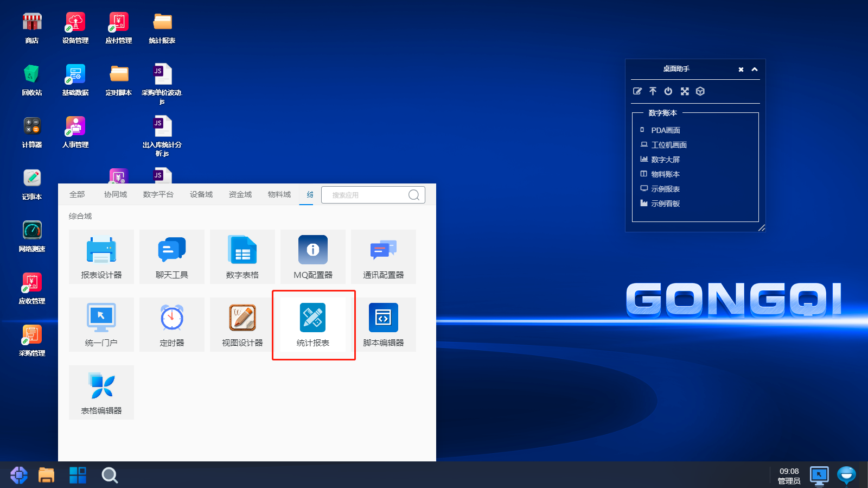Launch the 报表设计器 app
Screen dimensions: 868x488
click(x=101, y=257)
